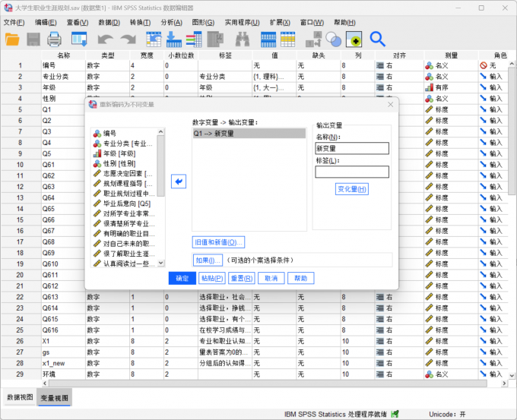Click the Select cases circles icon
517x420 pixels.
point(333,39)
